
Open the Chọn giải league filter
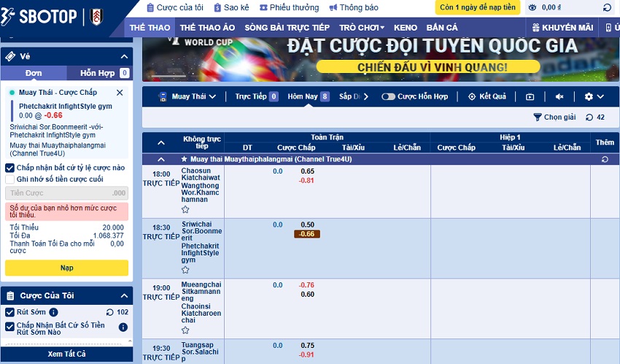click(x=554, y=117)
